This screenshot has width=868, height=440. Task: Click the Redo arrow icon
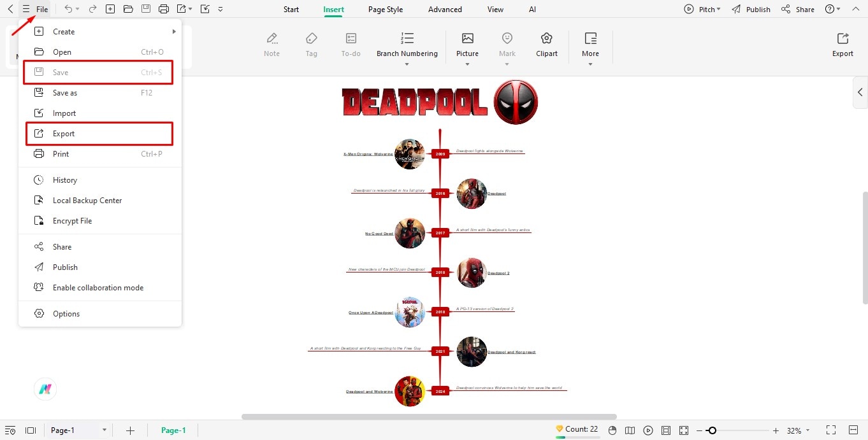click(92, 9)
